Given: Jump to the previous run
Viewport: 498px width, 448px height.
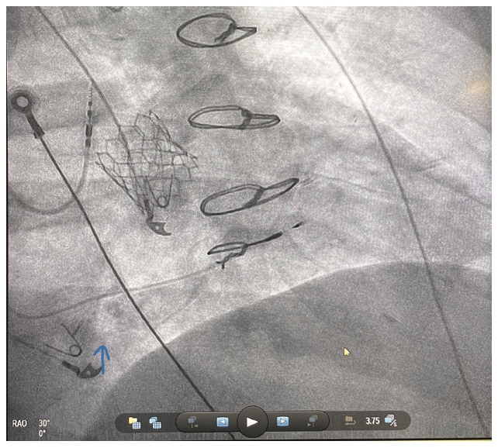Looking at the screenshot, I should [x=191, y=422].
